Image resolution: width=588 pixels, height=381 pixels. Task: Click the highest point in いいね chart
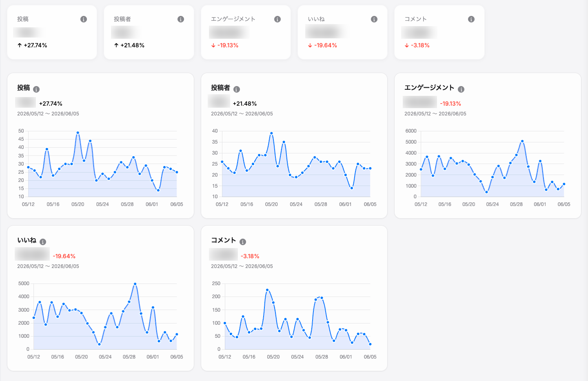point(135,284)
